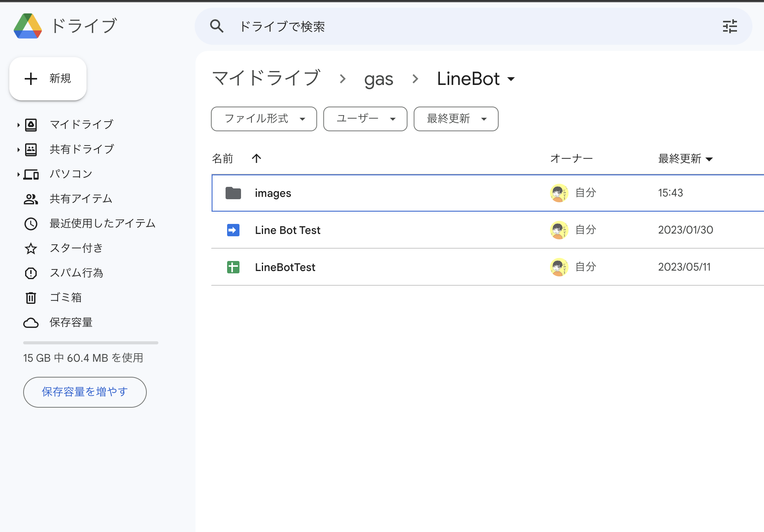Screen dimensions: 764x532
Task: Click owner avatar in images row
Action: pyautogui.click(x=559, y=193)
